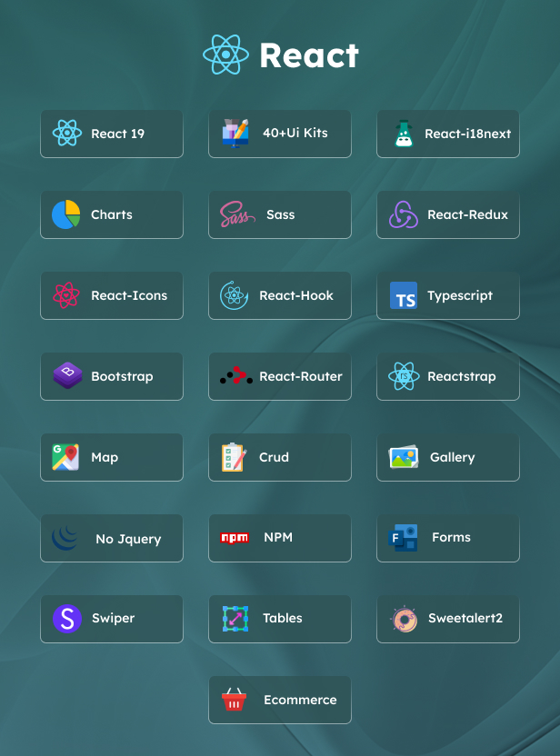This screenshot has width=560, height=756.
Task: Select the React-Icons label
Action: point(129,295)
